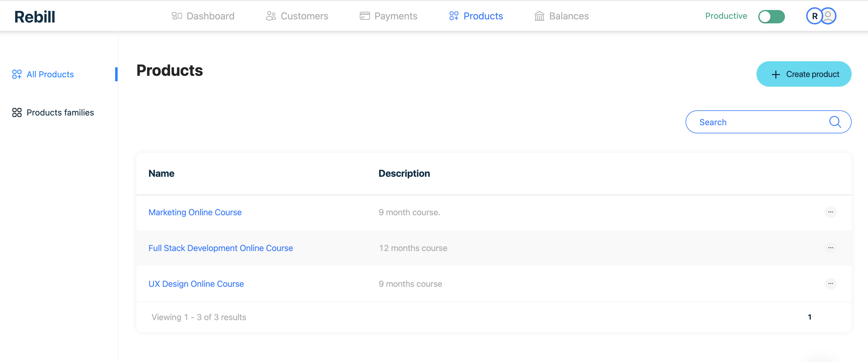Toggle the Productive mode switch
The width and height of the screenshot is (868, 362).
tap(771, 16)
